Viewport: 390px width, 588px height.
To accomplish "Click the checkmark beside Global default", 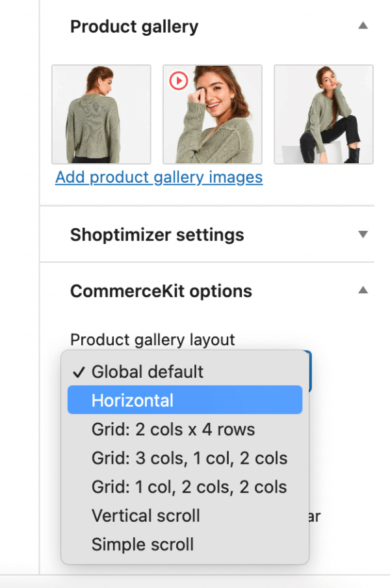I will (x=79, y=371).
